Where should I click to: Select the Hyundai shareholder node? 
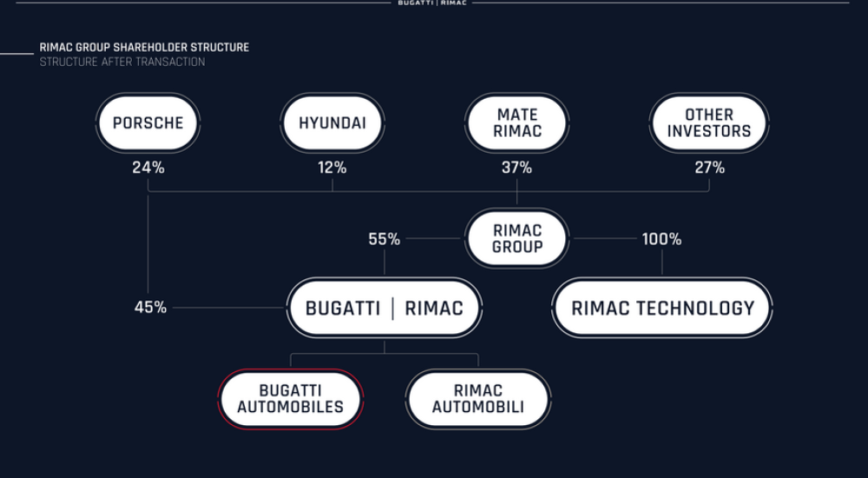click(x=332, y=123)
